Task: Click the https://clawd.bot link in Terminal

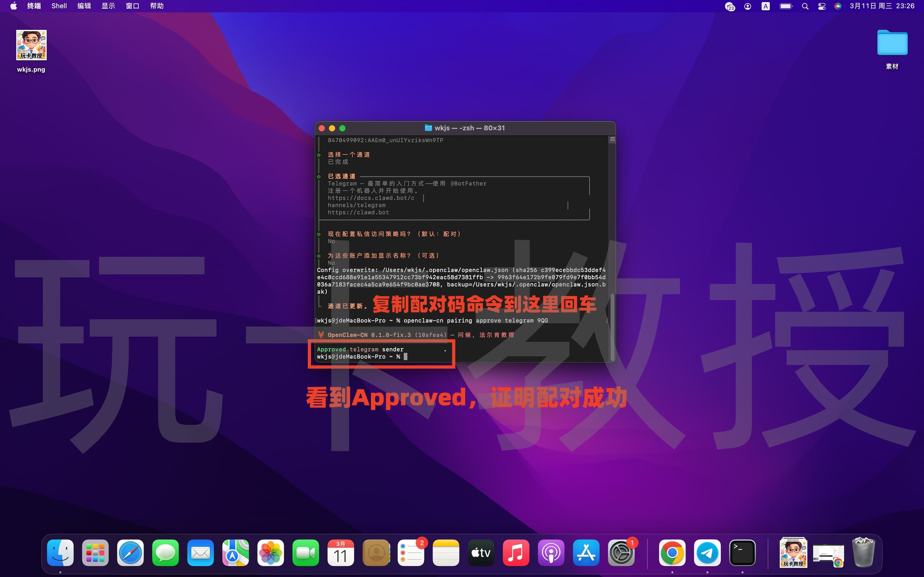Action: (358, 213)
